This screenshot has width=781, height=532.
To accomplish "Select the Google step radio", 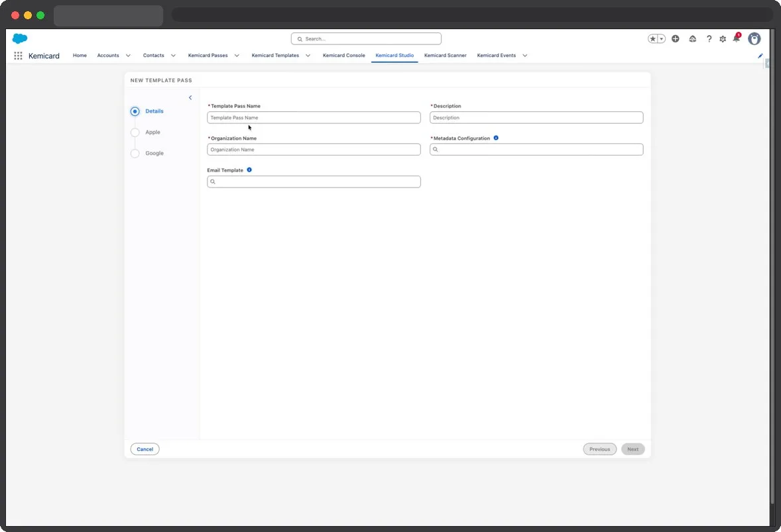I will (x=135, y=153).
